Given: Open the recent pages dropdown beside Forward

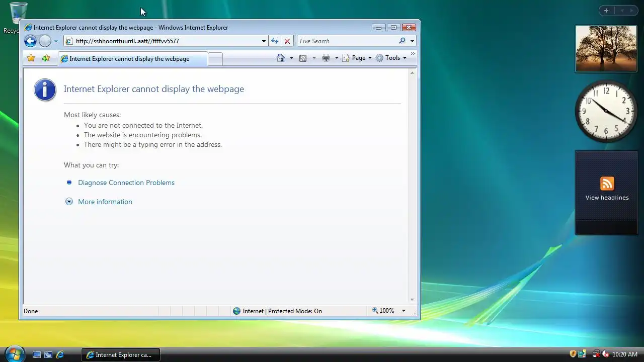Looking at the screenshot, I should coord(56,41).
